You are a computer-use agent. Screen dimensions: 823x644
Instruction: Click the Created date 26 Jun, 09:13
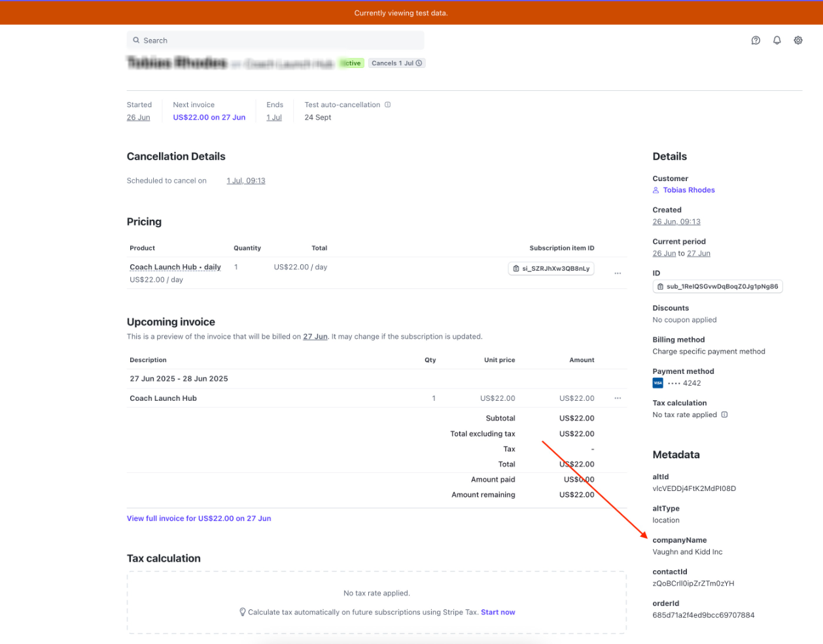pyautogui.click(x=676, y=222)
